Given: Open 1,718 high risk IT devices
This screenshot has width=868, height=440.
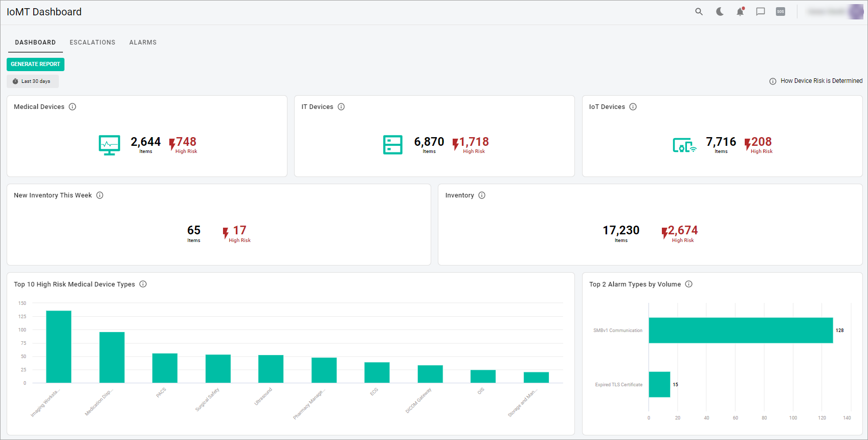Looking at the screenshot, I should (471, 145).
